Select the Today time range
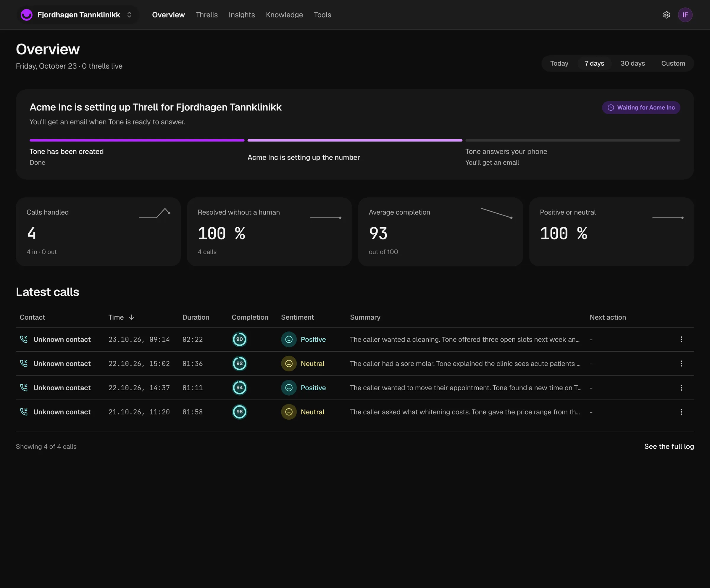Screen dimensions: 710x588 pos(559,64)
